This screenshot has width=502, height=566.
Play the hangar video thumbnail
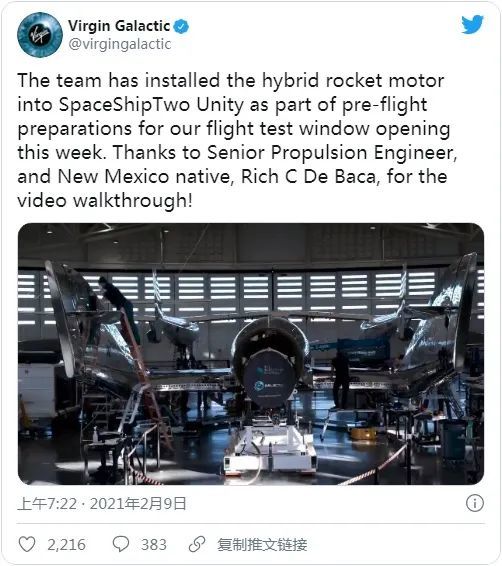[251, 354]
